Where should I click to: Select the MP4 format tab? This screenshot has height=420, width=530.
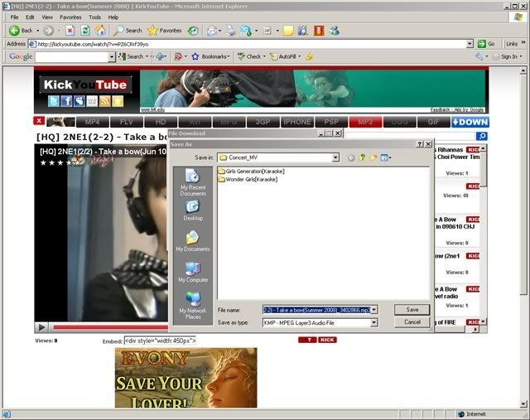click(93, 122)
